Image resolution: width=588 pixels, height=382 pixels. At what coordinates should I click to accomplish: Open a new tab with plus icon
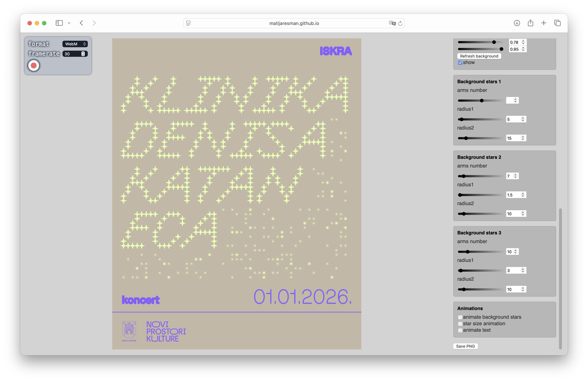[543, 23]
